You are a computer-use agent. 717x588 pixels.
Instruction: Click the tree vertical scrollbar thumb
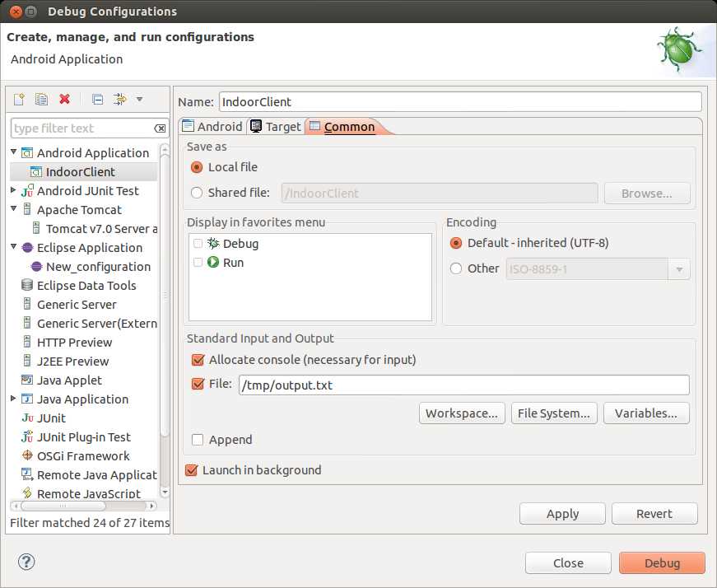tap(165, 295)
